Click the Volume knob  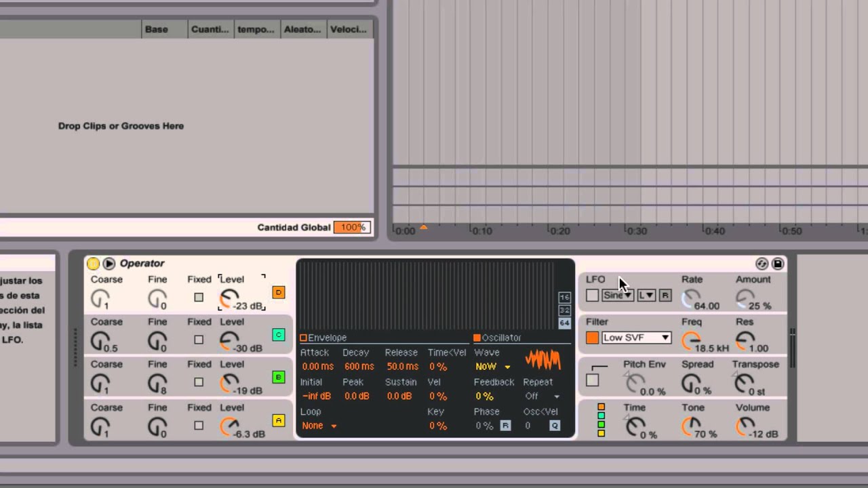pyautogui.click(x=745, y=426)
